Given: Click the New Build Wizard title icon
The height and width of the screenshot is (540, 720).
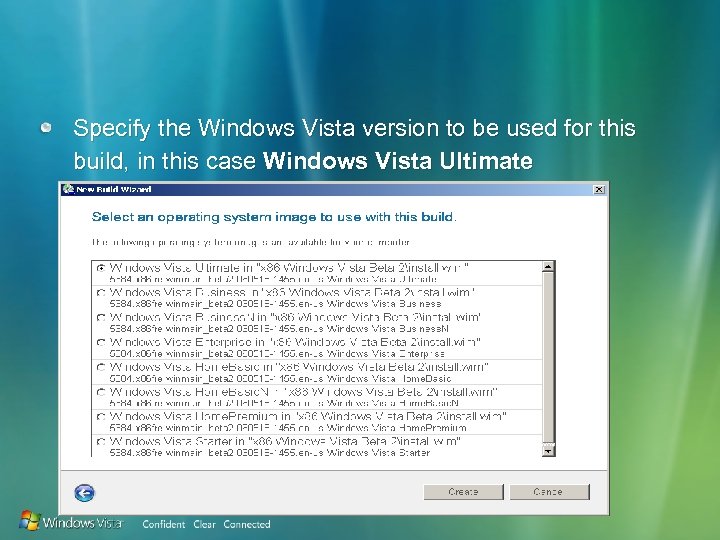Looking at the screenshot, I should tap(68, 189).
